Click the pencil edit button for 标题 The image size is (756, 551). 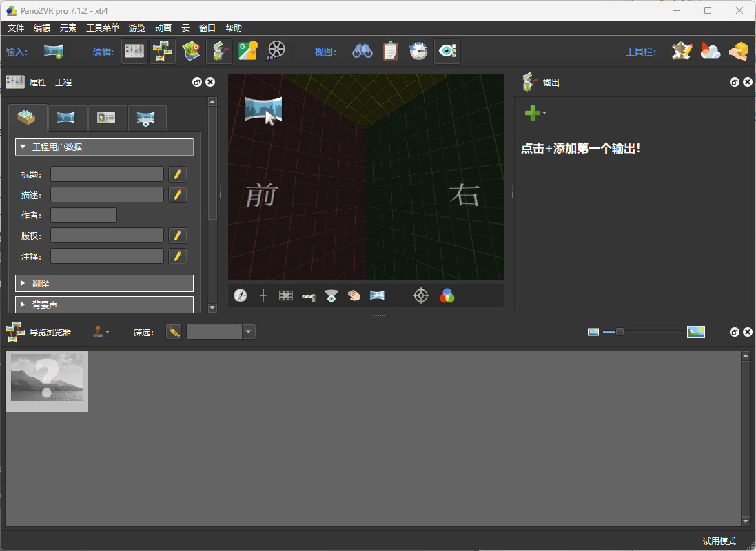pos(177,174)
